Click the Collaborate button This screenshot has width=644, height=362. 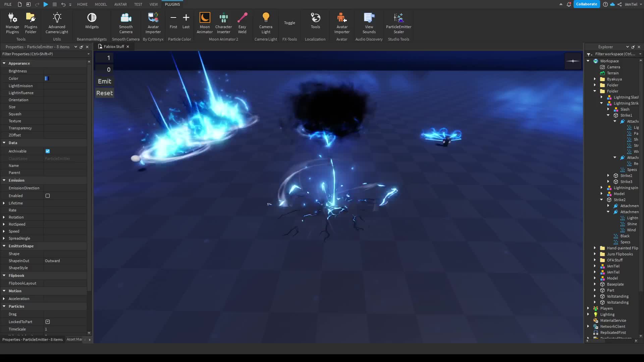587,4
